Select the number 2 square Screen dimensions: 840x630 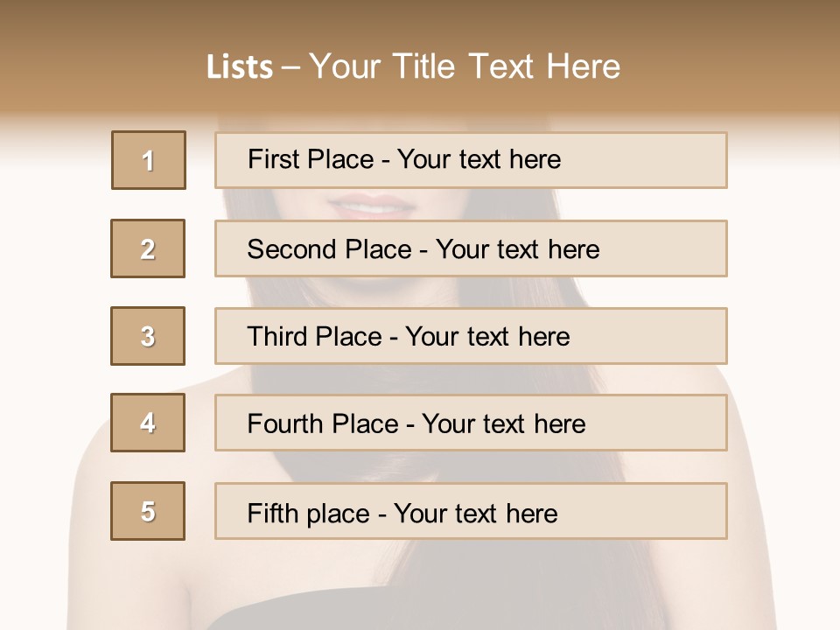click(148, 248)
